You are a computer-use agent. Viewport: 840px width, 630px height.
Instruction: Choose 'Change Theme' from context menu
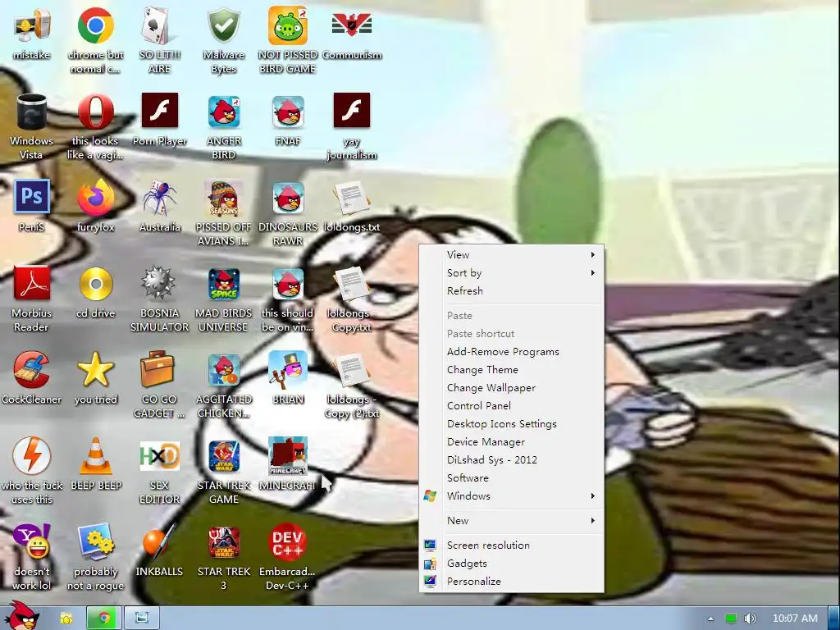[512, 370]
